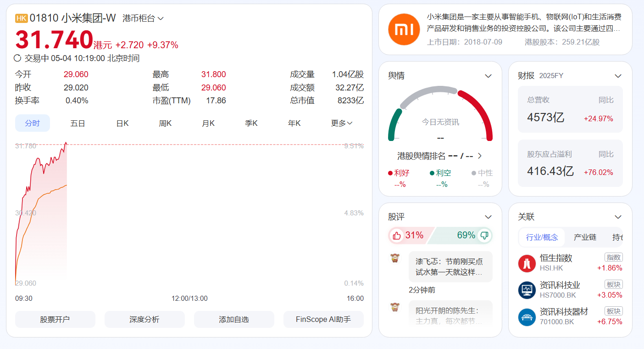Click avatar beside 漆飞芯 comment
Viewport: 644px width, 349px height.
394,258
